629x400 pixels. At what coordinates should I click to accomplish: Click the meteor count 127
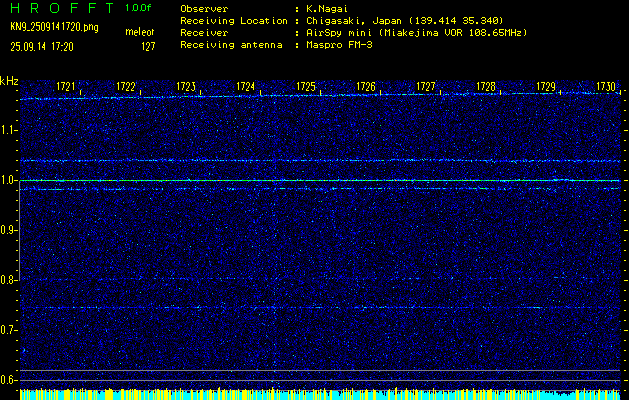(x=148, y=47)
